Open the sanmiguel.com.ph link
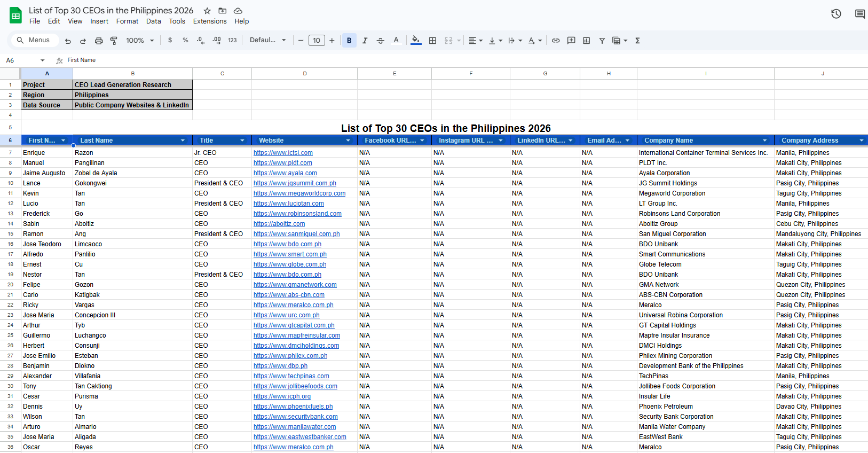Screen dimensions: 868x453 coord(296,234)
